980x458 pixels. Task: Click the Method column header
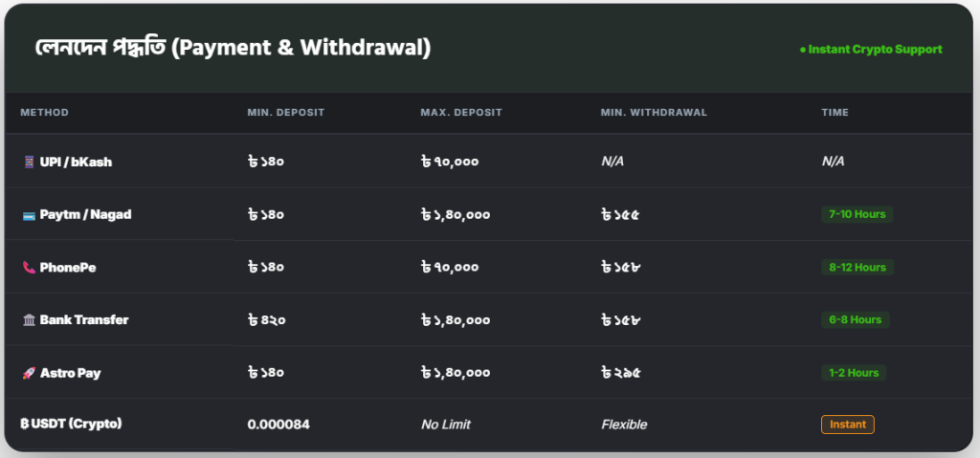coord(44,113)
